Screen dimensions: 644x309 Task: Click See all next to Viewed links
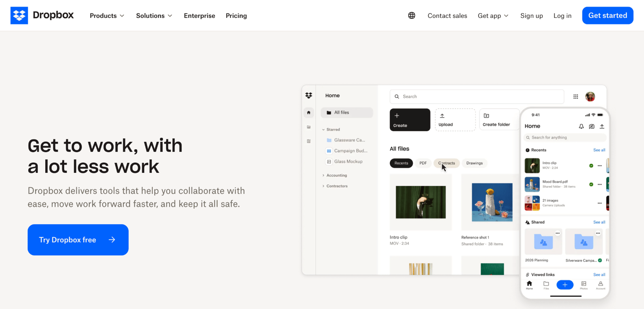tap(599, 275)
